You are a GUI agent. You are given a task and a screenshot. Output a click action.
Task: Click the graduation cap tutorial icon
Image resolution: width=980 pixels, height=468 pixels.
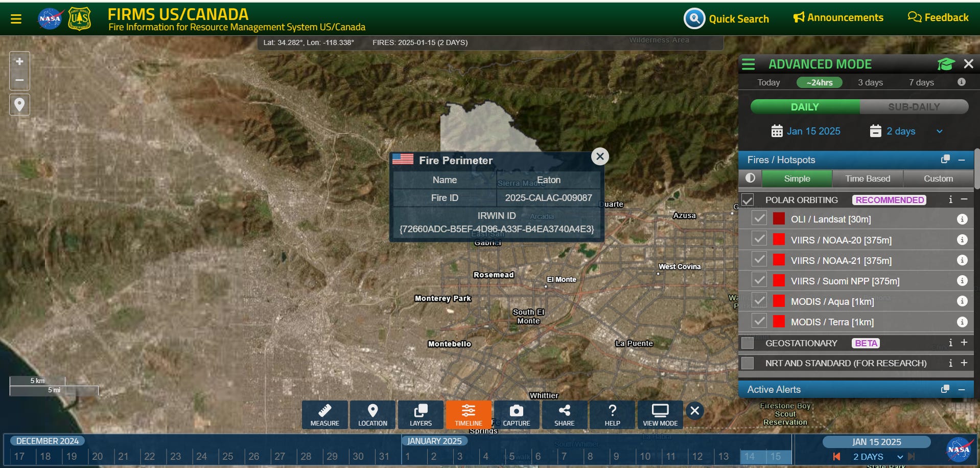(x=946, y=64)
